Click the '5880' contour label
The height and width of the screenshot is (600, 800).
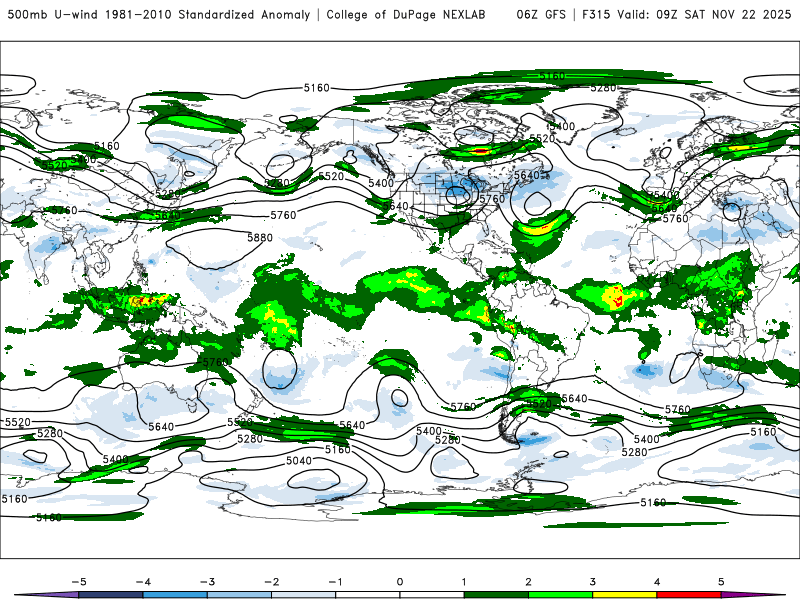pos(260,238)
